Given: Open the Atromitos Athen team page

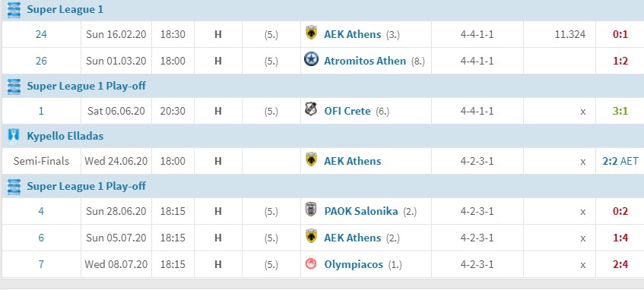Looking at the screenshot, I should pyautogui.click(x=365, y=61).
